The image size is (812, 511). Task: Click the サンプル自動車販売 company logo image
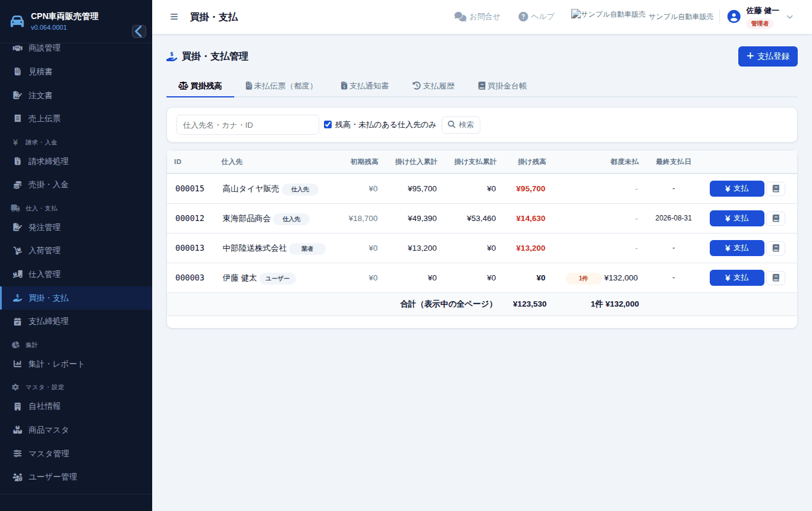(x=608, y=14)
